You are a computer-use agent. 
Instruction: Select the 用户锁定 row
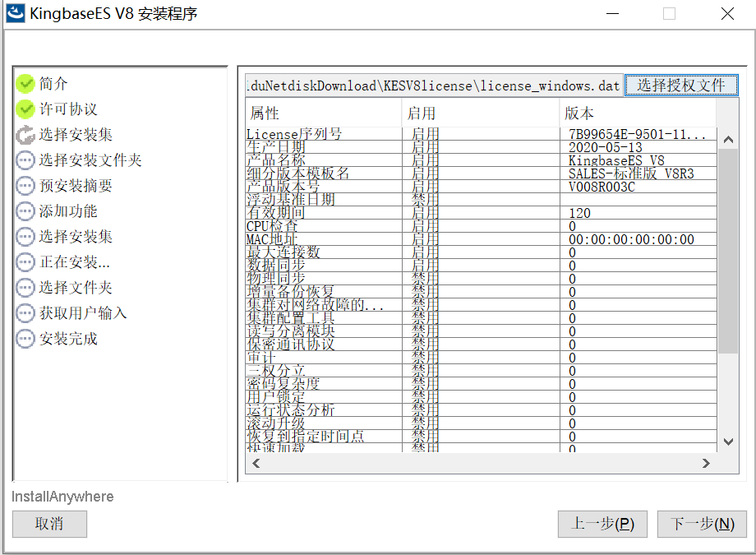click(482, 397)
